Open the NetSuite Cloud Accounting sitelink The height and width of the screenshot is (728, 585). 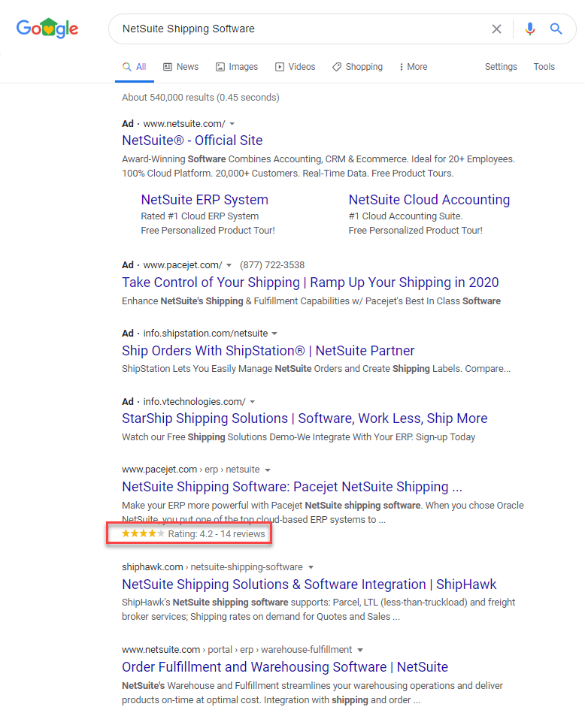(x=429, y=200)
